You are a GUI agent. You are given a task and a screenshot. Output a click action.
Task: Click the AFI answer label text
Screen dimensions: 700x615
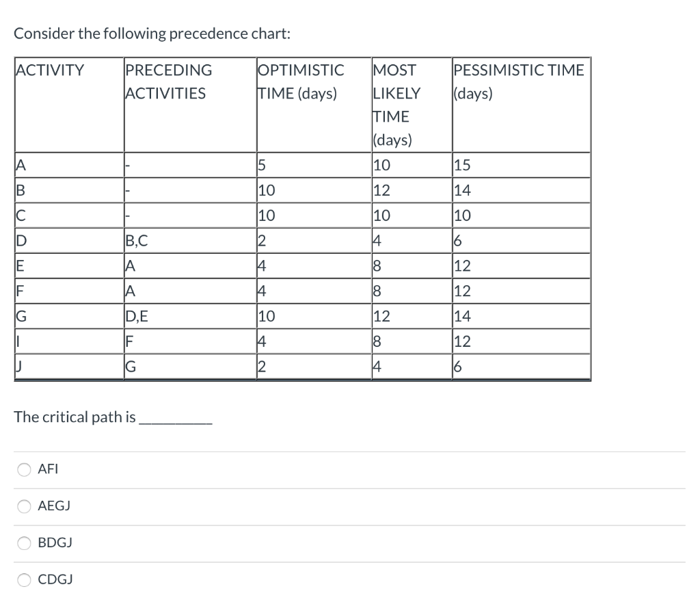coord(48,469)
